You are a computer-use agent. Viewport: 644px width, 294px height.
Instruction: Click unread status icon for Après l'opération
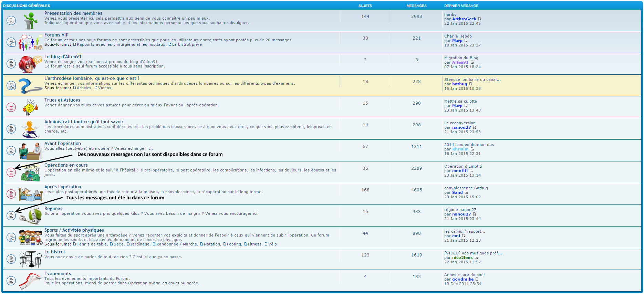pyautogui.click(x=11, y=194)
